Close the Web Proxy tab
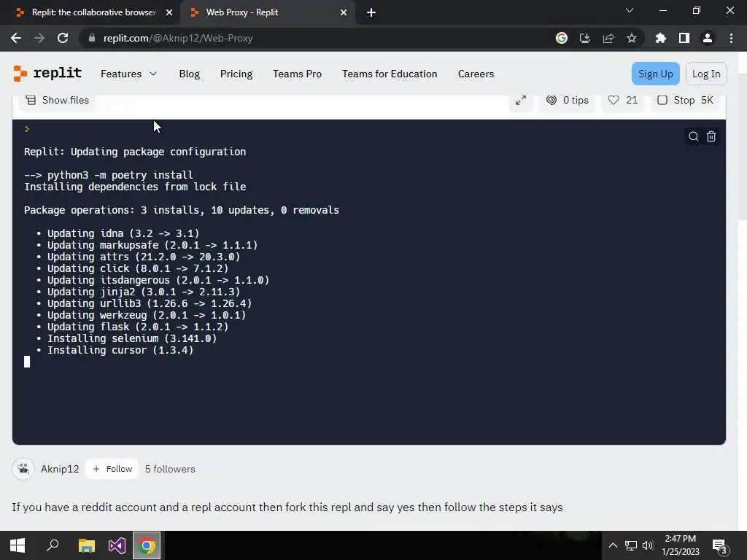This screenshot has width=747, height=560. point(343,12)
